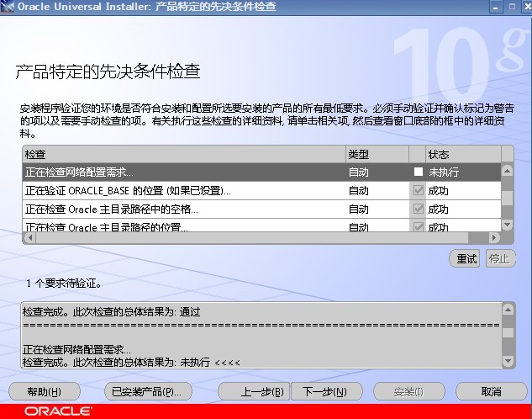This screenshot has width=532, height=419.
Task: Proceed with 下一步(N) button
Action: click(x=327, y=391)
